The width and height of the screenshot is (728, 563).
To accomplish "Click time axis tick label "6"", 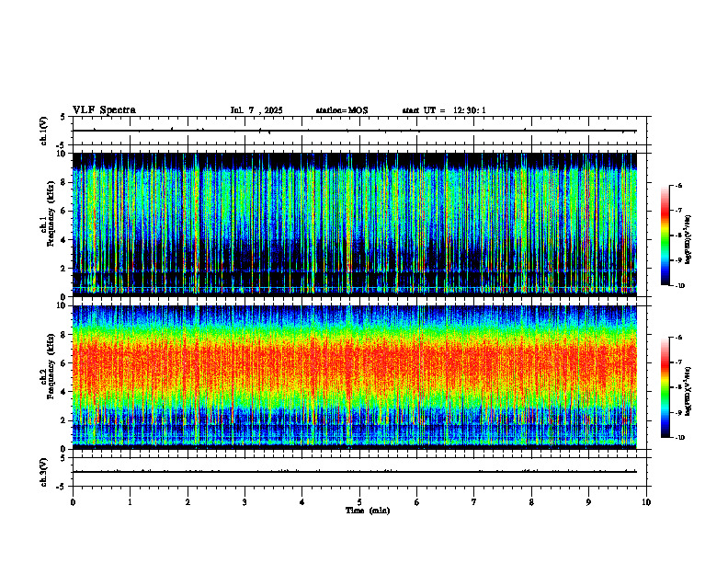I will [417, 502].
